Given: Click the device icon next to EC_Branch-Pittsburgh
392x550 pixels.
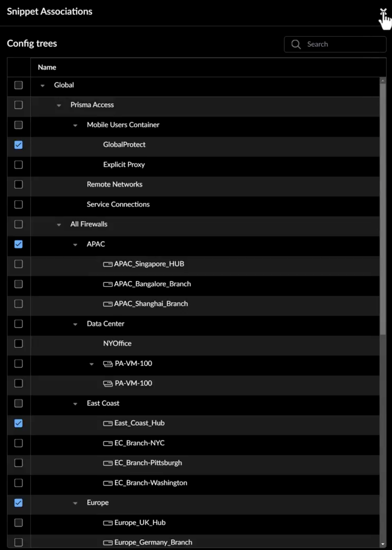Looking at the screenshot, I should (x=108, y=463).
